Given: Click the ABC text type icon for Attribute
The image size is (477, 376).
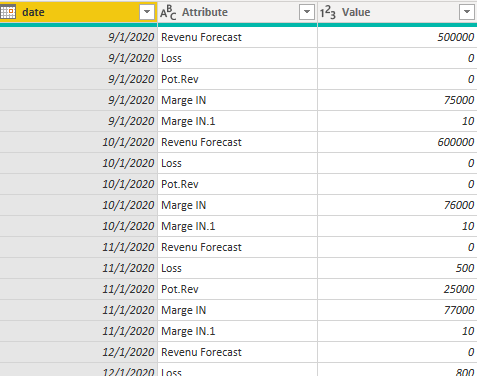Looking at the screenshot, I should pos(168,13).
